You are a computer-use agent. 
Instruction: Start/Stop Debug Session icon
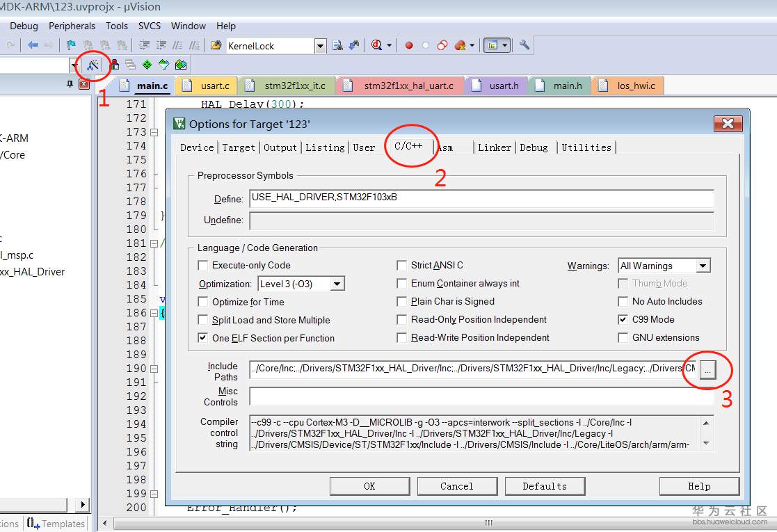[376, 46]
